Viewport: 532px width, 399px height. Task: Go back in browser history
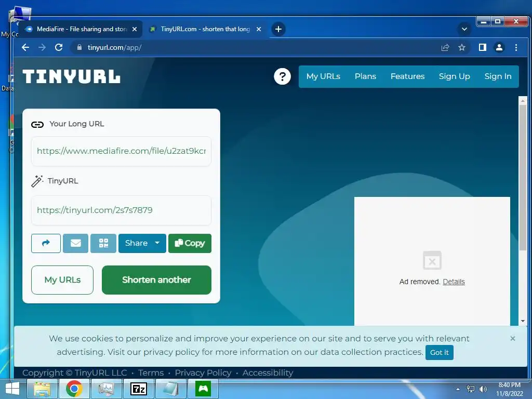tap(25, 47)
